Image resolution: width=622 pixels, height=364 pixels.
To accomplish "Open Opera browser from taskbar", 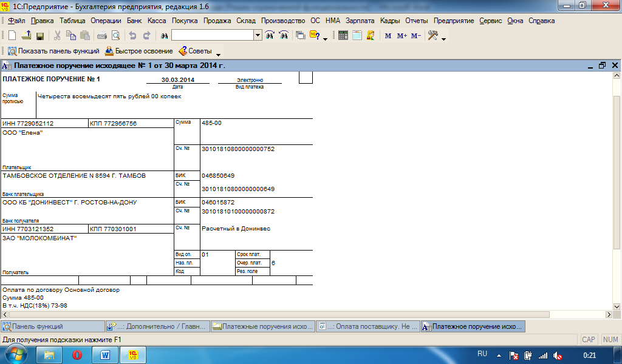I will (77, 354).
